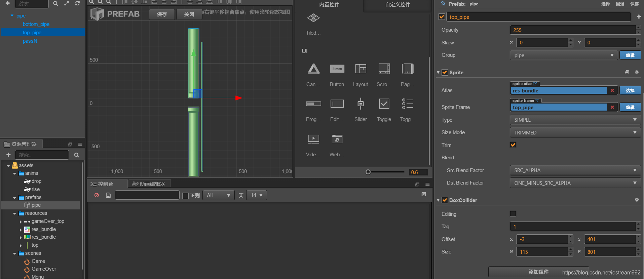Viewport: 644px width, 279px height.
Task: Collapse the prefabs folder
Action: pos(14,198)
